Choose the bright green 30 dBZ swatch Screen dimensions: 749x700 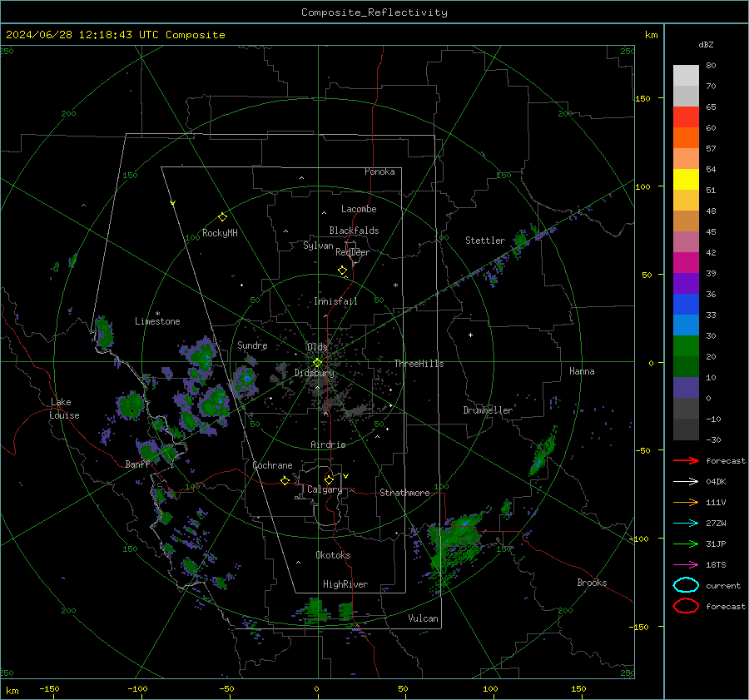point(686,345)
